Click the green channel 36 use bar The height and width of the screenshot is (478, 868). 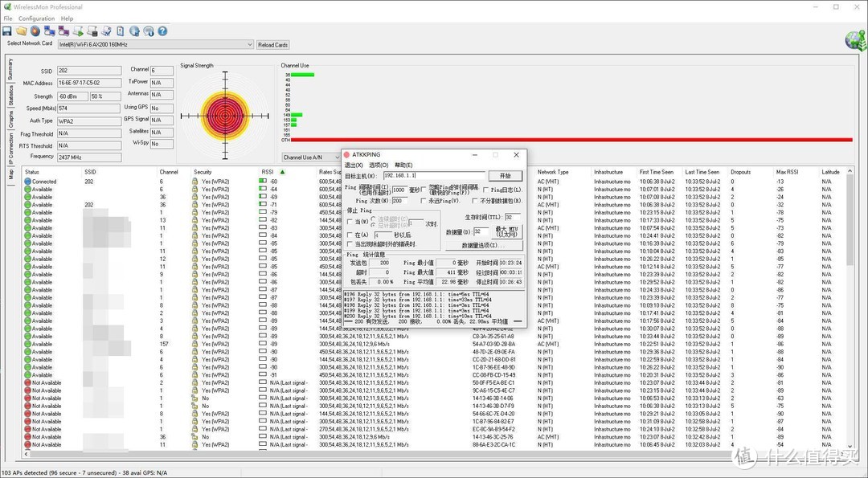[302, 75]
